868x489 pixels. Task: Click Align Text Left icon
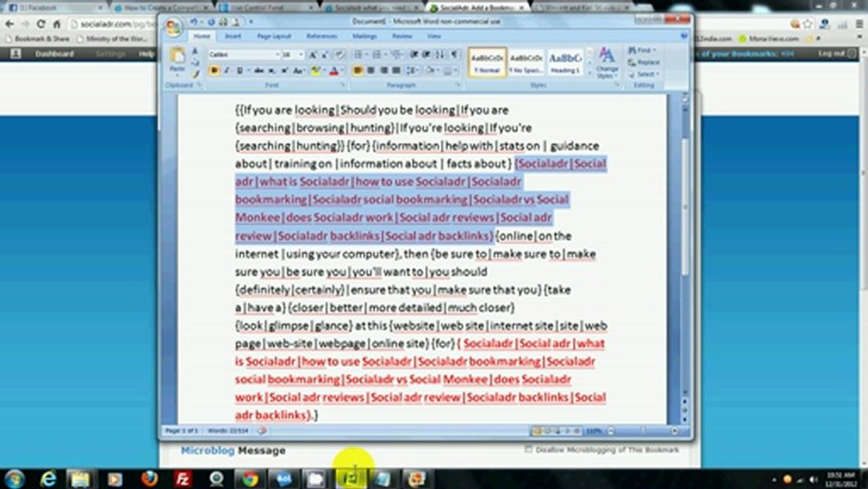click(x=358, y=71)
